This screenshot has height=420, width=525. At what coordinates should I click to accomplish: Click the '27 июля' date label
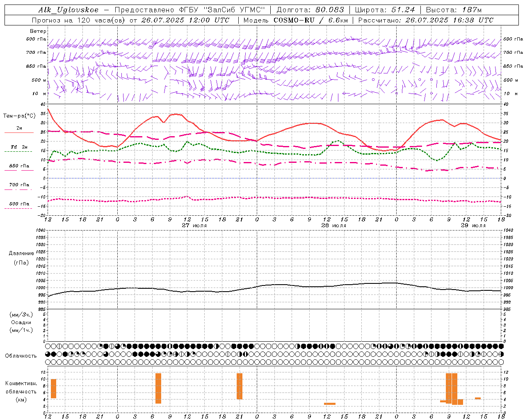pos(194,226)
